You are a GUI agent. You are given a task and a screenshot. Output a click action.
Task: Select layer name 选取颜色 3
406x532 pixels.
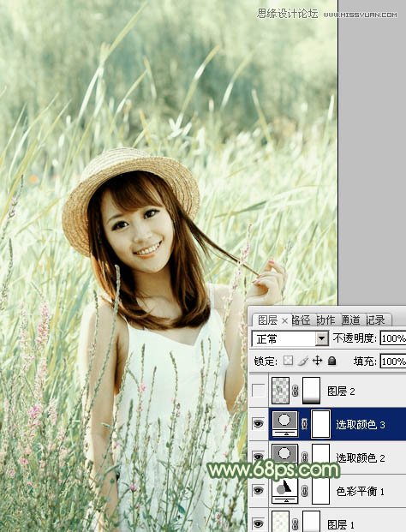pos(361,424)
